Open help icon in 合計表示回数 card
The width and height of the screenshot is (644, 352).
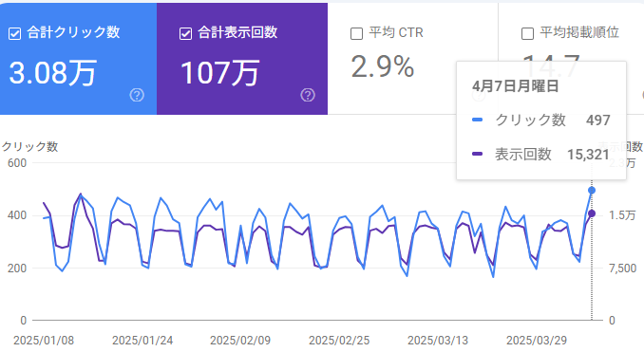tap(308, 95)
